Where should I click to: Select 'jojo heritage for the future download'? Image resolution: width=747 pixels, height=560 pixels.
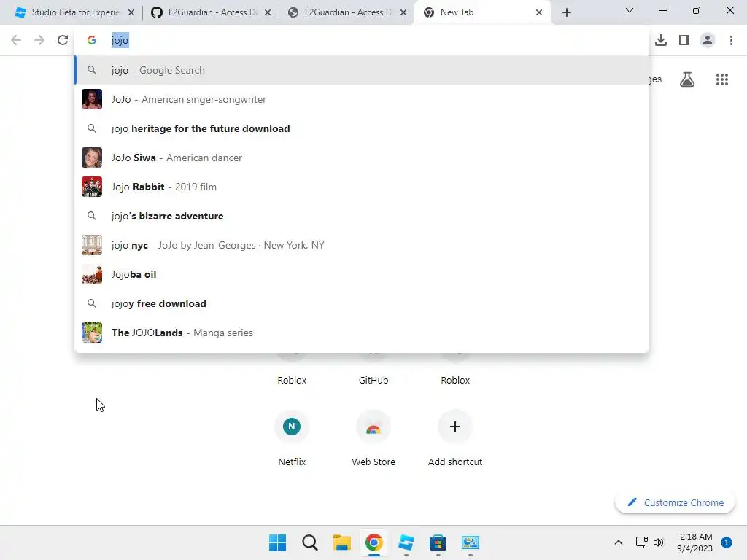click(x=362, y=128)
